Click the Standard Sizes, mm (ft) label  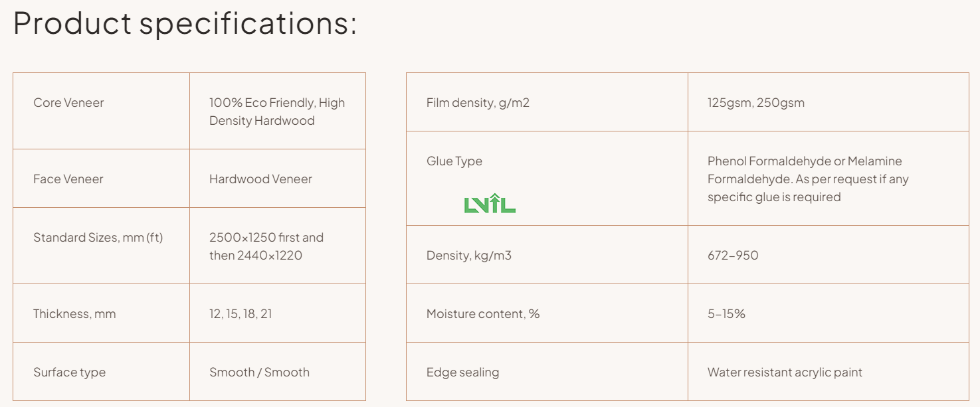tap(98, 238)
